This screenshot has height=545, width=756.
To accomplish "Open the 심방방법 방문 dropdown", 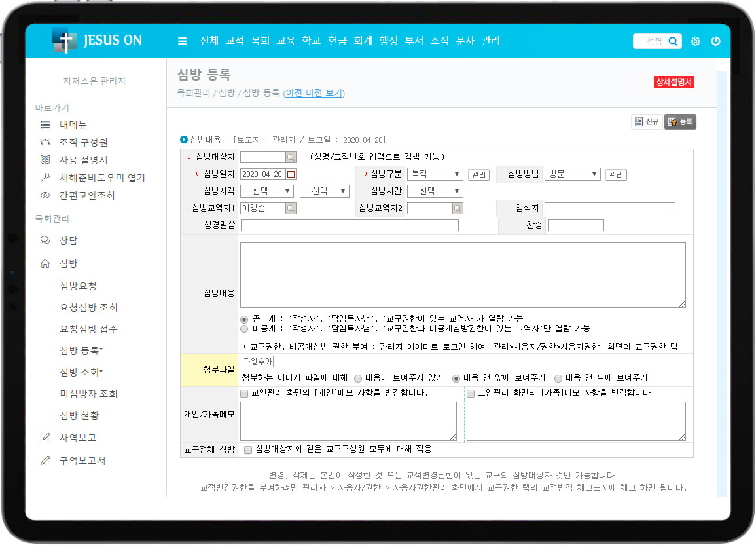I will pos(572,174).
